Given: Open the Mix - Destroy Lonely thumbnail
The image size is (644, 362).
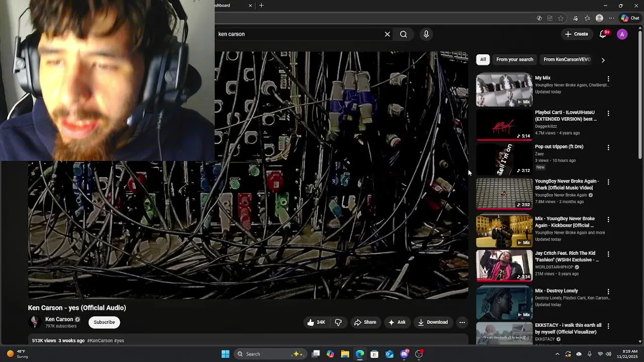Looking at the screenshot, I should click(504, 303).
